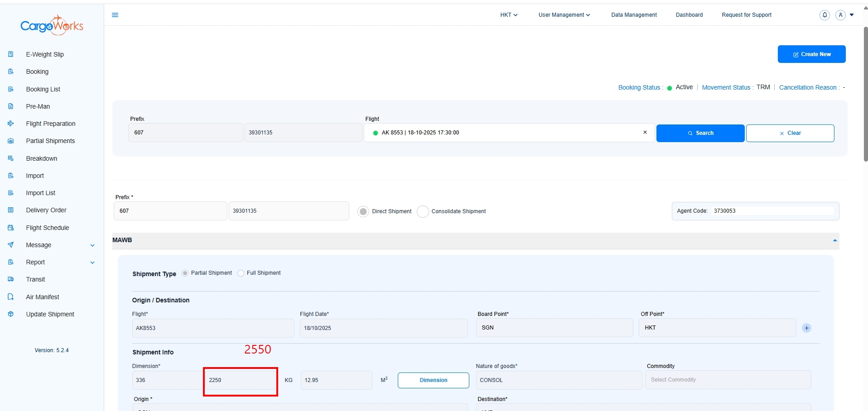
Task: Select the Direct Shipment radio button
Action: (363, 211)
